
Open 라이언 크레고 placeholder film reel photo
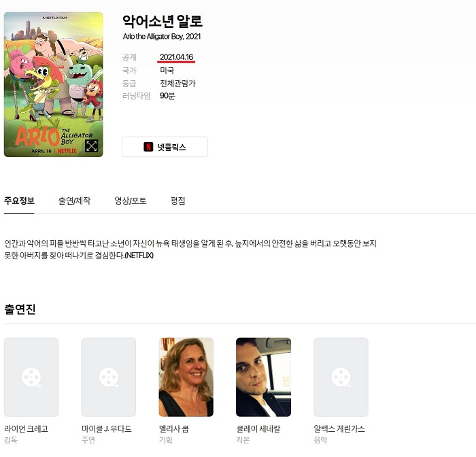tap(31, 377)
